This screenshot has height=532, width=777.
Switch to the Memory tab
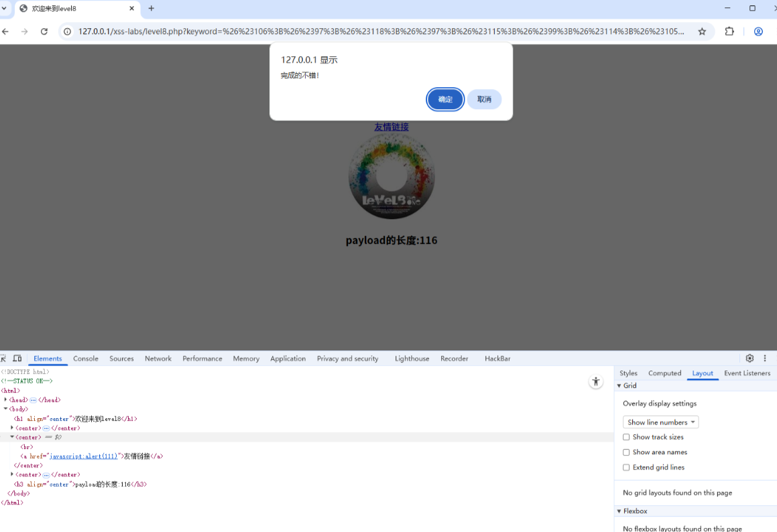[x=246, y=358]
